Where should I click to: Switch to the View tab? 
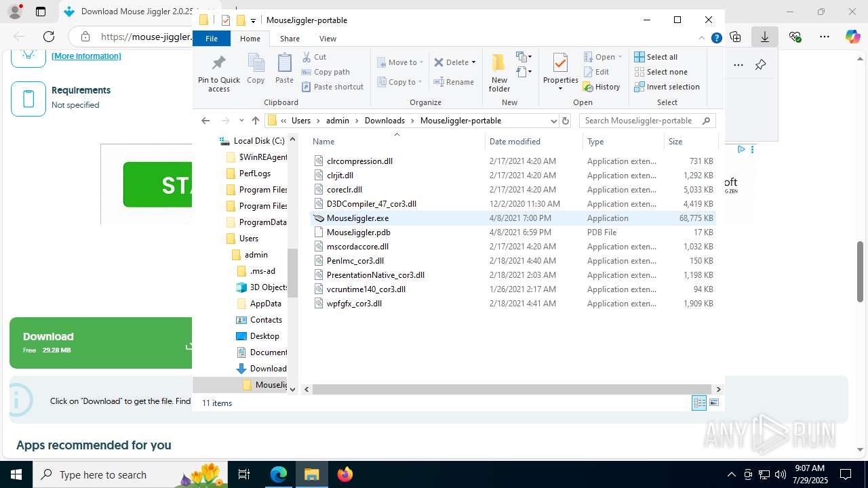[328, 39]
